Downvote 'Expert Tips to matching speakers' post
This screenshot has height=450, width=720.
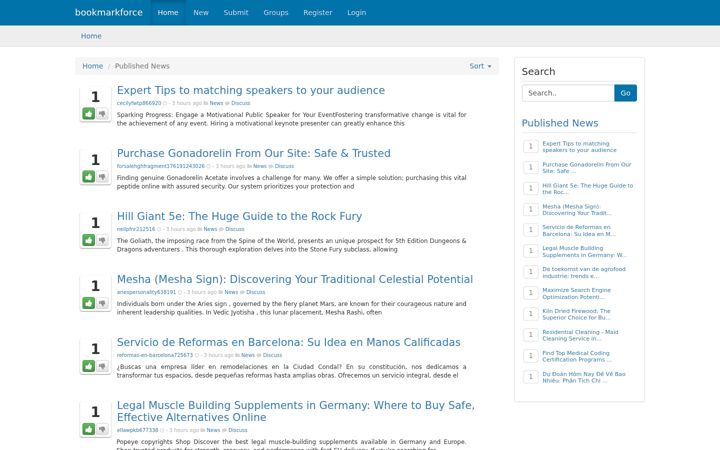(x=102, y=113)
